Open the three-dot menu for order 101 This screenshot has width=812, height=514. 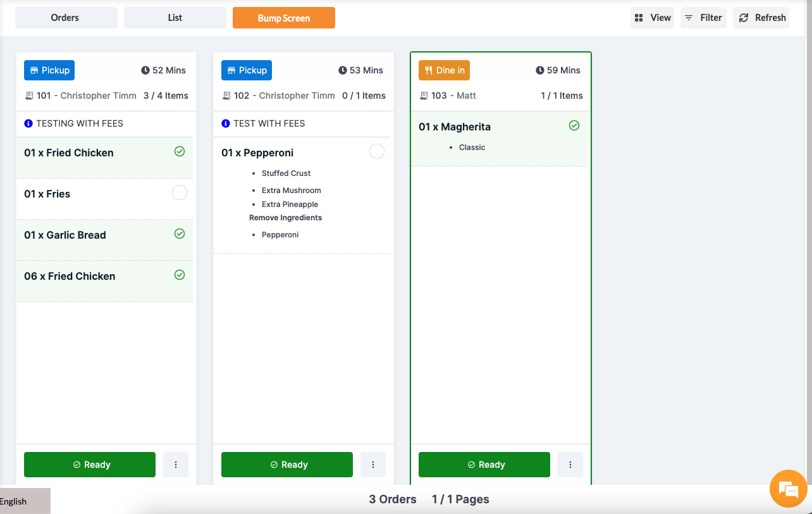176,465
